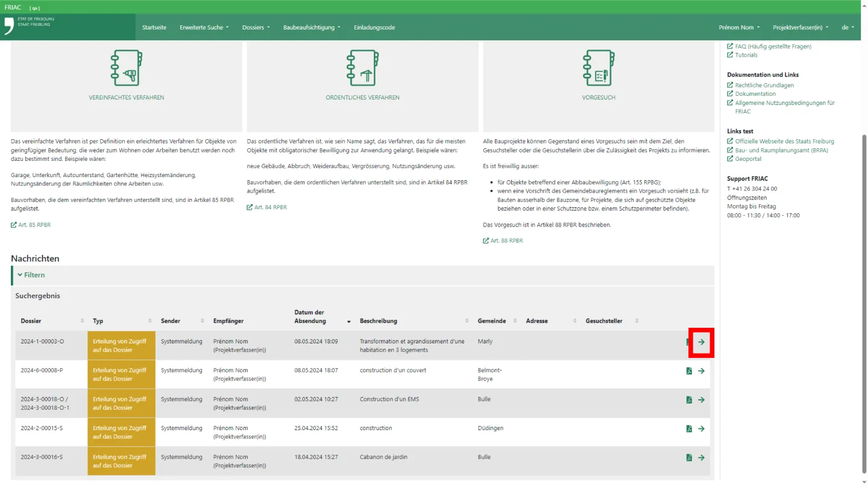Click the Vorgesuch notebook icon

(x=599, y=67)
